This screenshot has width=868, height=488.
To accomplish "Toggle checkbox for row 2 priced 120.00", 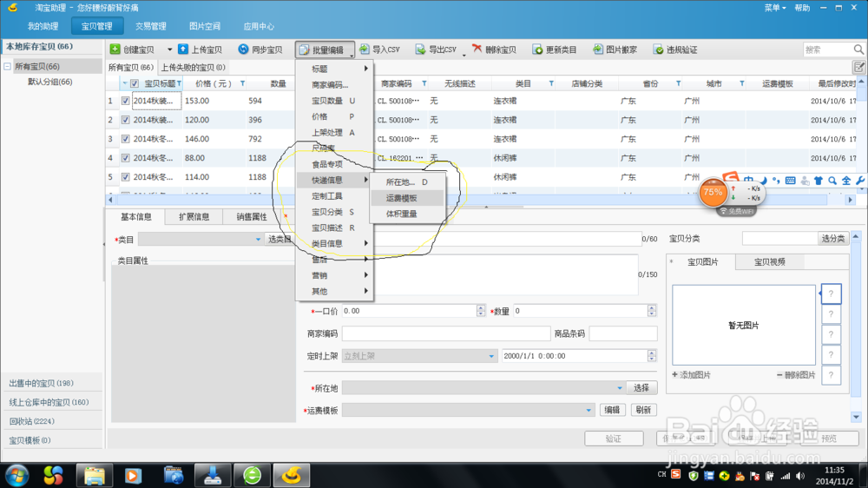I will [126, 120].
